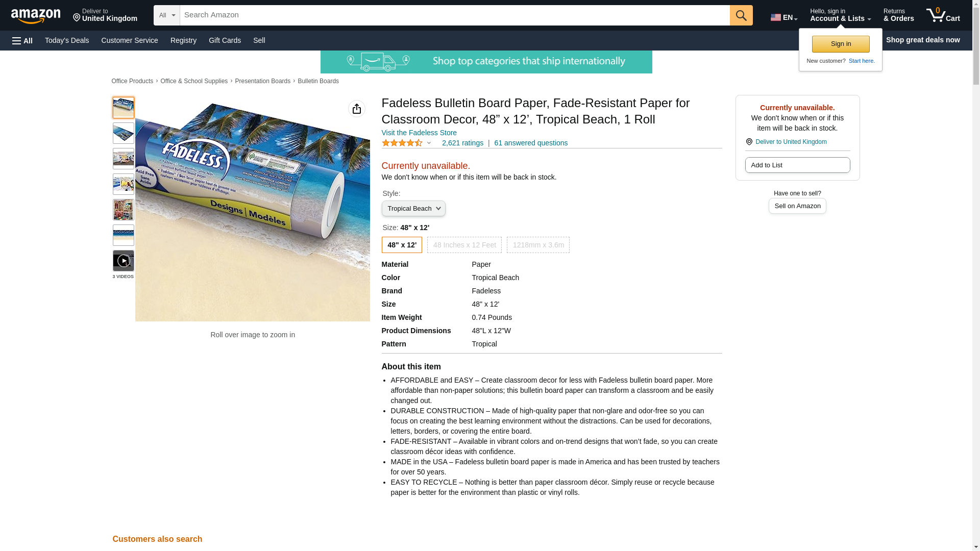Play the product video thumbnail
Screen dimensions: 980x551
124,261
